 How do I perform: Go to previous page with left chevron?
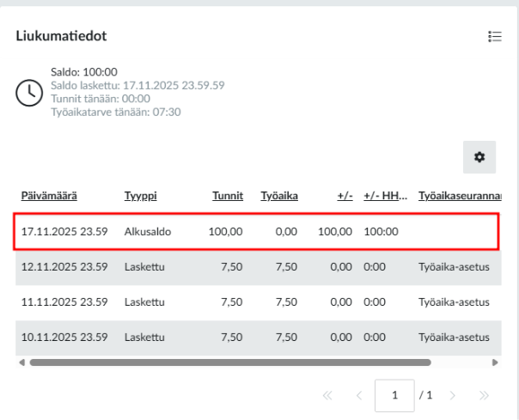coord(359,395)
